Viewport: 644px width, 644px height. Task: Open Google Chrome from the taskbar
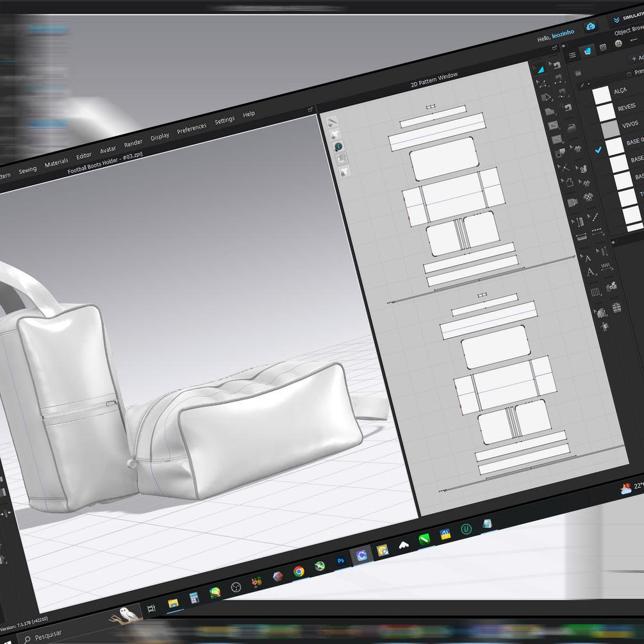click(299, 572)
